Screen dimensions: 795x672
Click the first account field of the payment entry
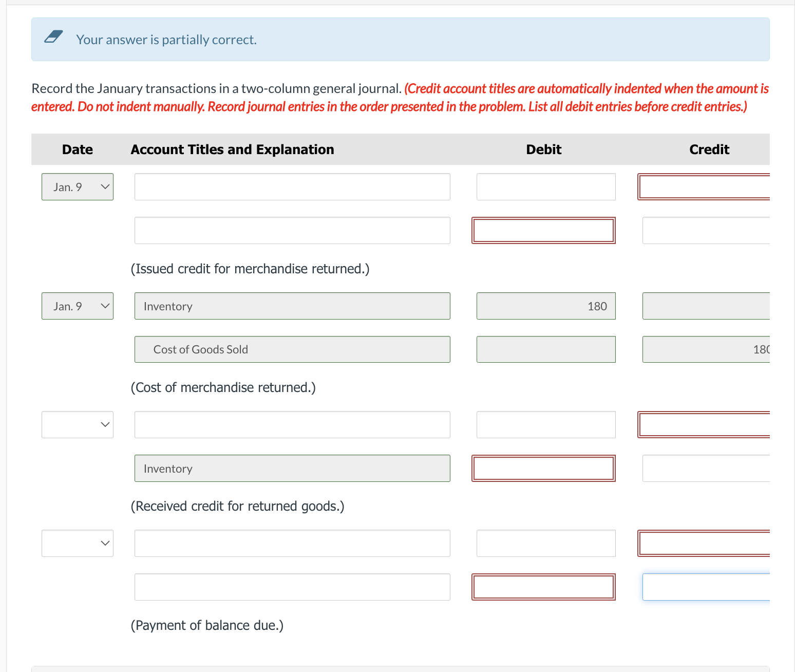[x=292, y=543]
